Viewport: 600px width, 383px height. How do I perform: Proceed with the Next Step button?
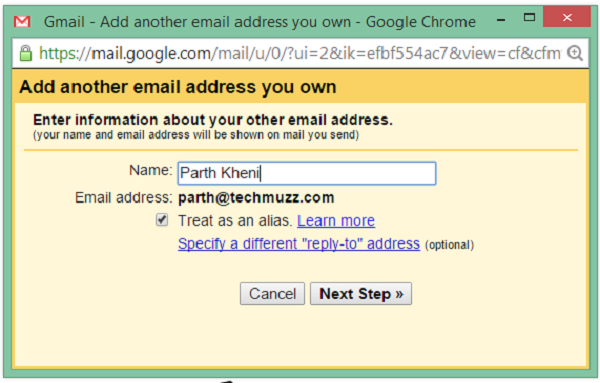click(x=361, y=294)
